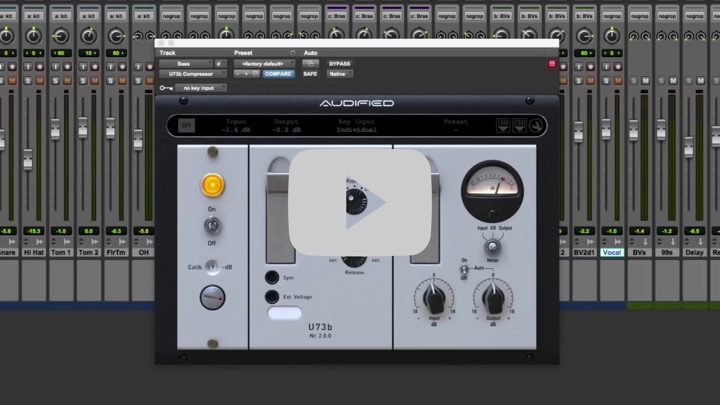
Task: Open the wrench settings icon in plugin
Action: 535,125
